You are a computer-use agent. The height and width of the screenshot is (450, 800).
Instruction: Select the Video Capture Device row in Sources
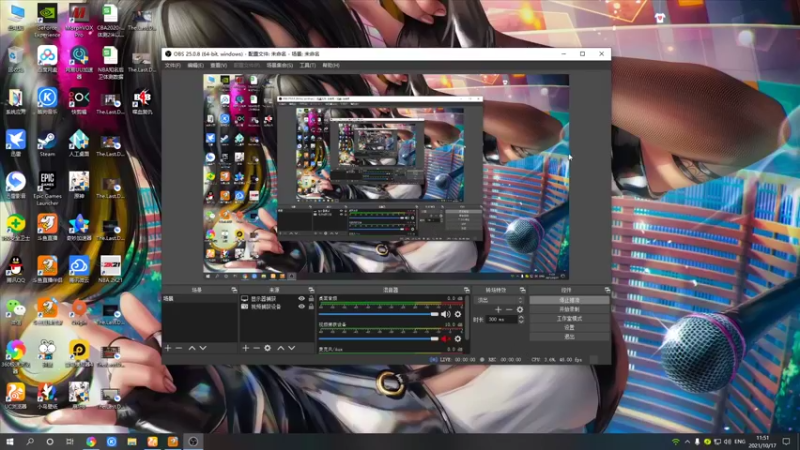tap(278, 307)
